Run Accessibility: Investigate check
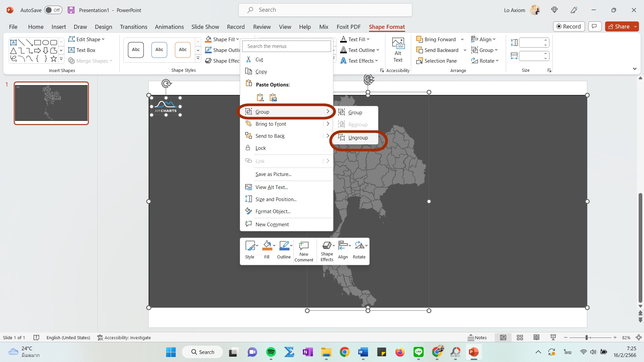This screenshot has width=644, height=362. pyautogui.click(x=124, y=338)
